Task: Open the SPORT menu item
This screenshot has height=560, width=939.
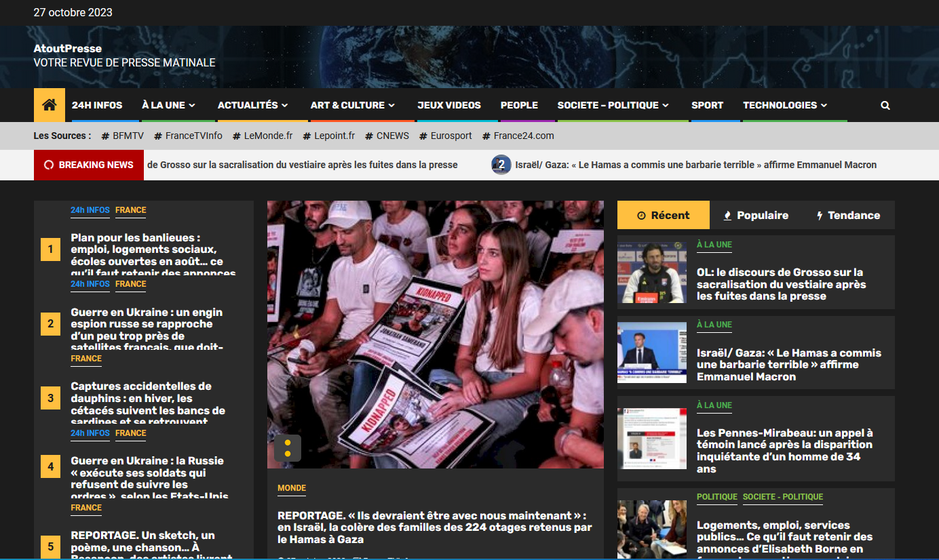Action: coord(707,105)
